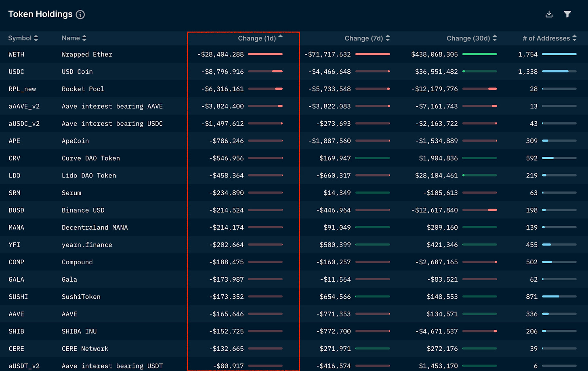Viewport: 588px width, 371px height.
Task: Click the SushiToken name
Action: tap(81, 297)
